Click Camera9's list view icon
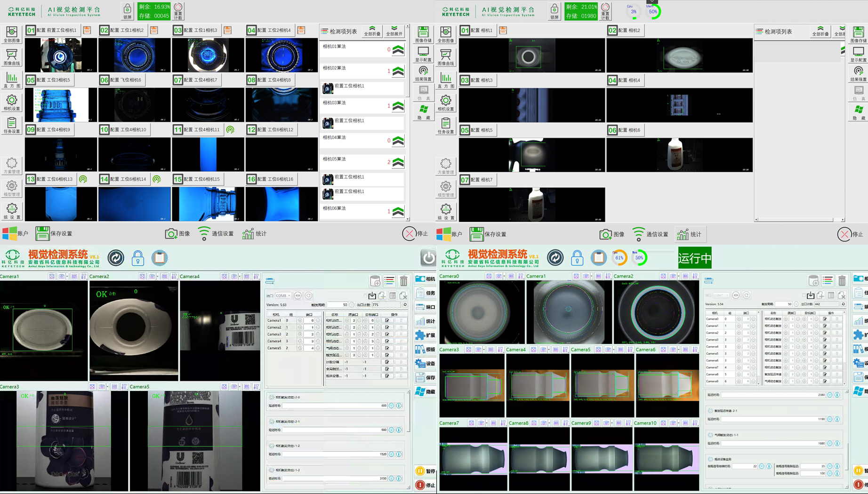The image size is (868, 494). [618, 423]
